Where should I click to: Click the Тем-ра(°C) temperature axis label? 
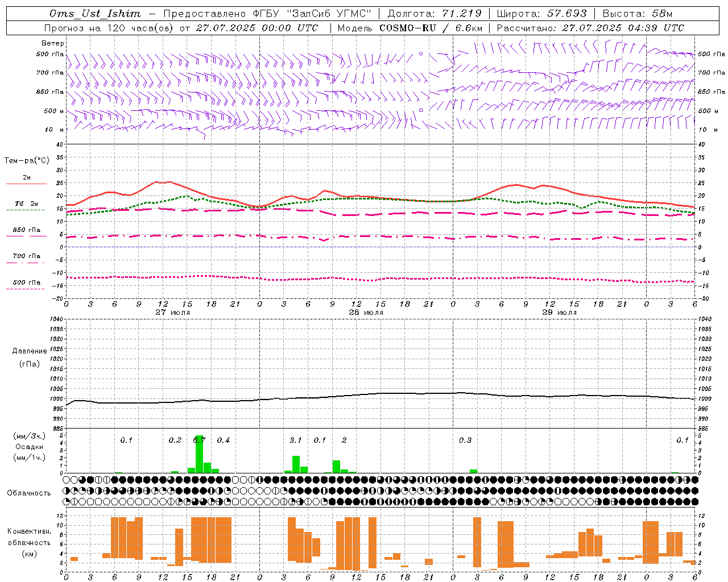tap(27, 161)
